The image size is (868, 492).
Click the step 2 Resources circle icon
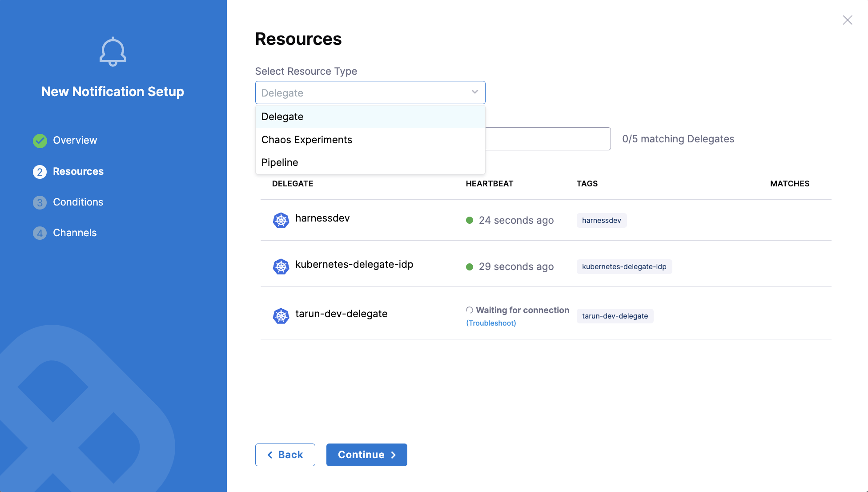(x=40, y=172)
